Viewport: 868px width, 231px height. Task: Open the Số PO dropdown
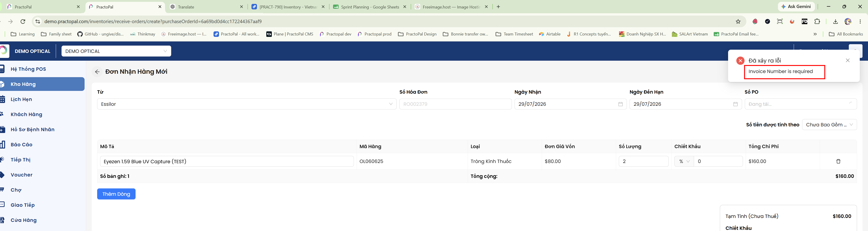[801, 104]
